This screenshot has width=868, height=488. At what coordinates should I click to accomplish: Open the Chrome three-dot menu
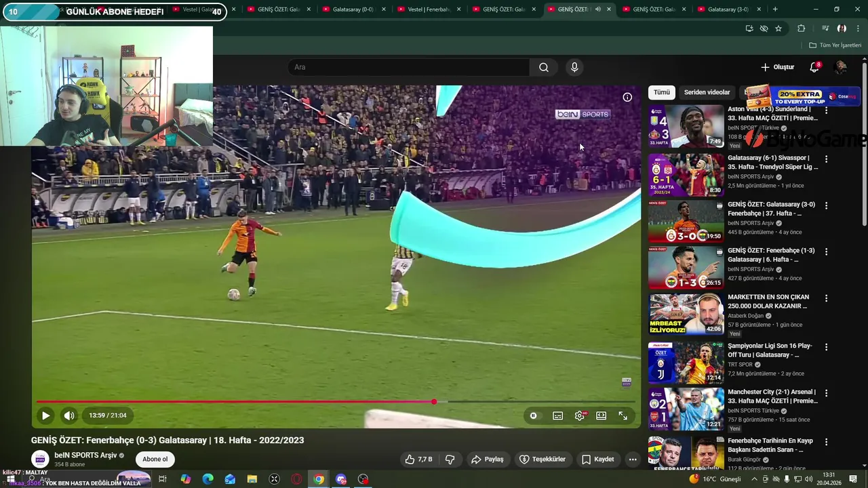[856, 28]
